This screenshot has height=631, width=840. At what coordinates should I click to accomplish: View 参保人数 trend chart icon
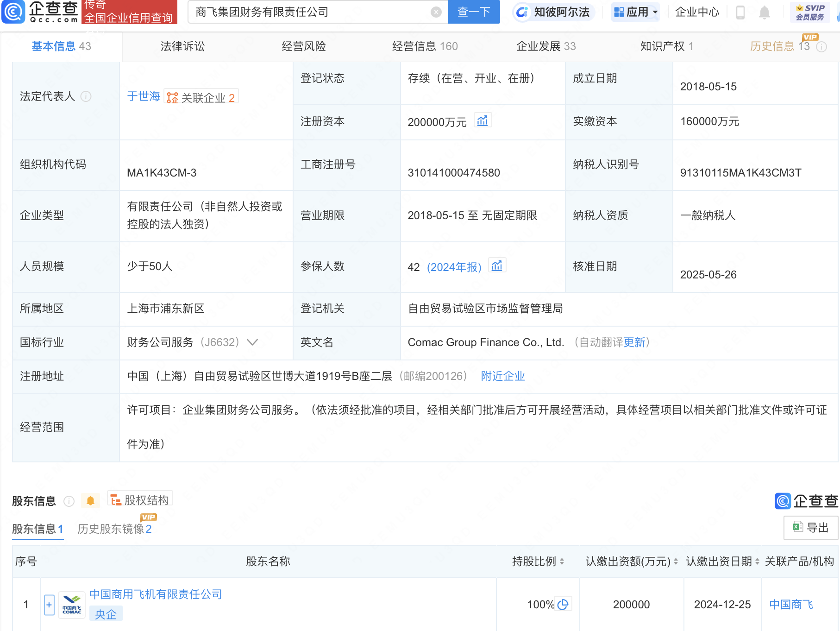497,266
